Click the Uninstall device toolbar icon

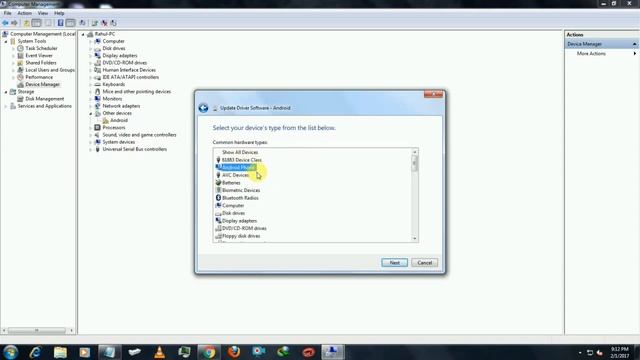pos(104,23)
